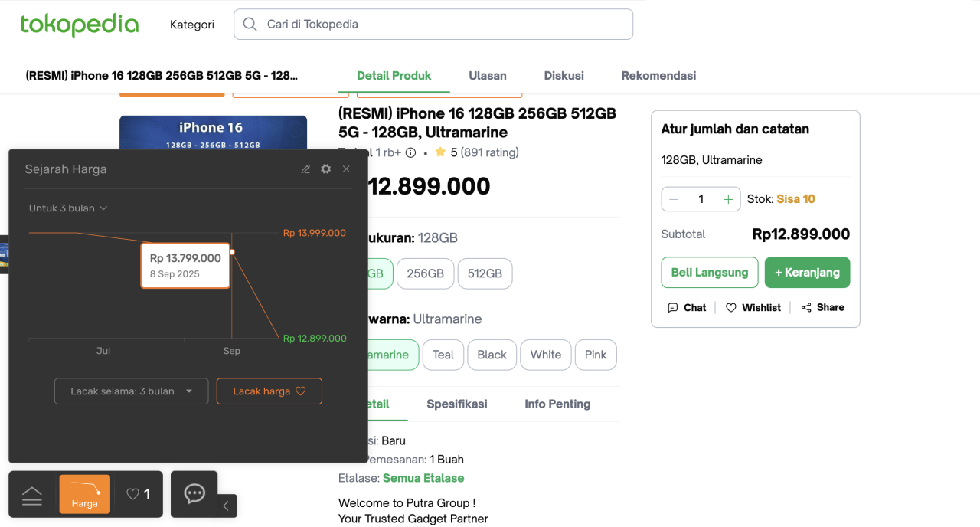Edit the Sejarah Harga panel with the pencil icon

[x=305, y=169]
